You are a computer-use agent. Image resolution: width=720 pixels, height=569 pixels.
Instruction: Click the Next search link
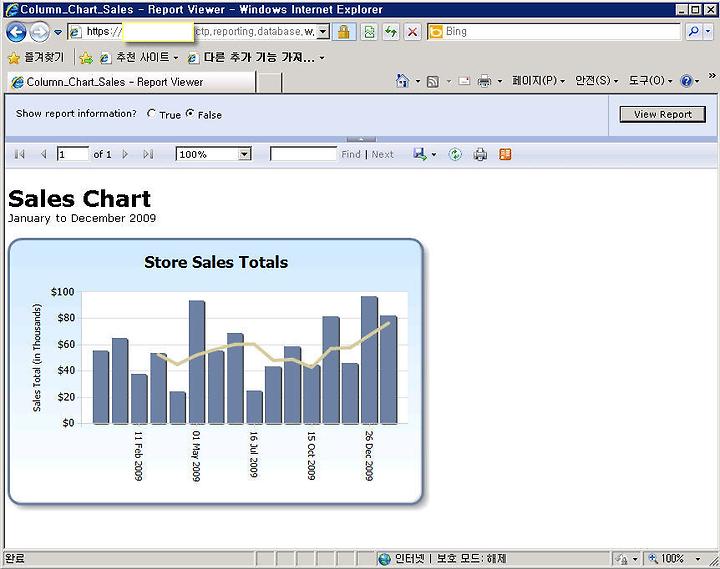[382, 154]
